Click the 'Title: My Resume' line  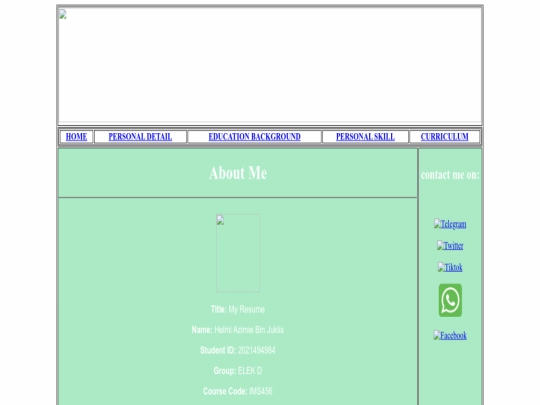click(238, 309)
